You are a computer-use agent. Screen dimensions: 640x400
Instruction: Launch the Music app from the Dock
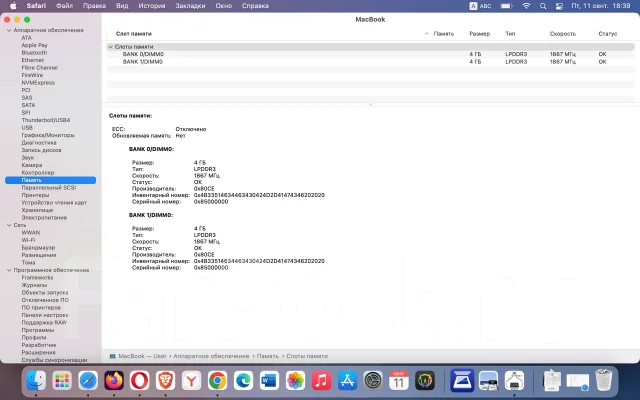click(321, 381)
